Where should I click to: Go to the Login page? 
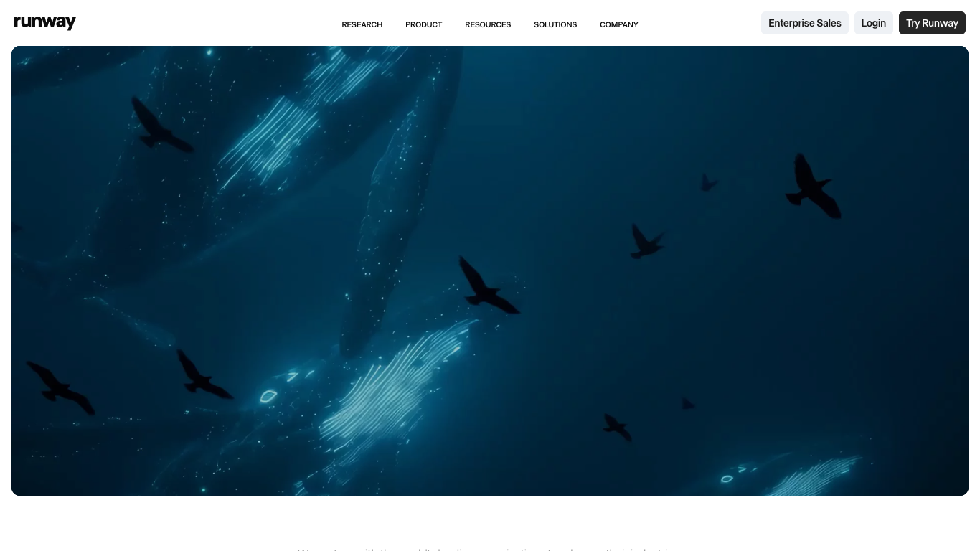click(x=873, y=23)
